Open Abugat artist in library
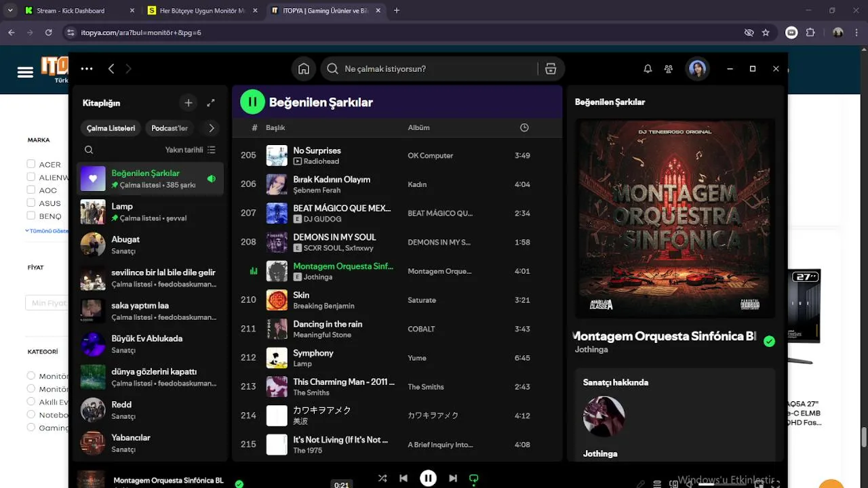The height and width of the screenshot is (488, 868). (150, 245)
